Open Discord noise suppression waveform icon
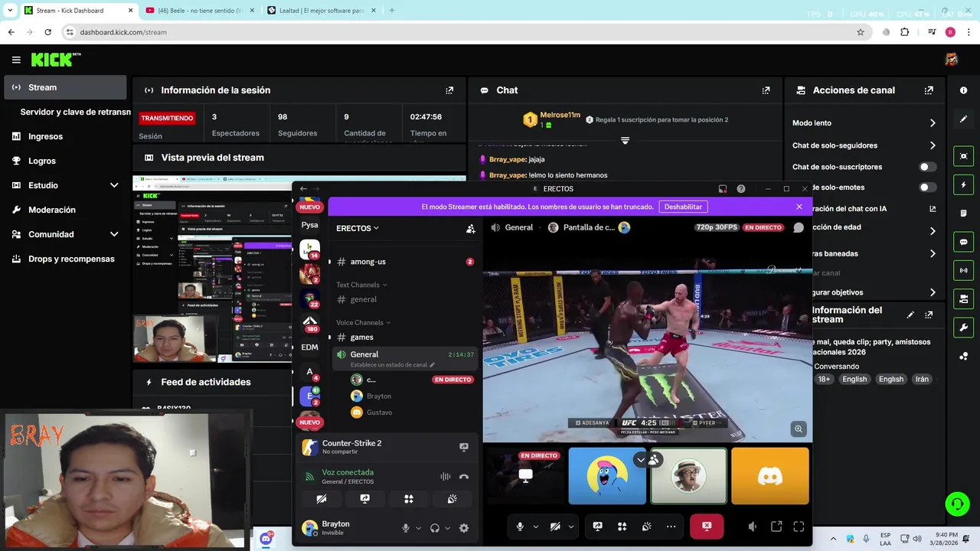Screen dimensions: 980x551 445,477
